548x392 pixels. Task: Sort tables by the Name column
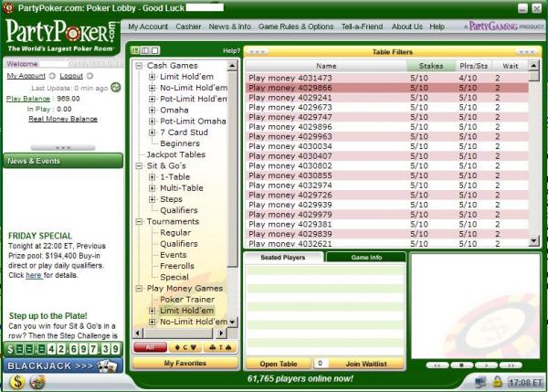tap(326, 66)
